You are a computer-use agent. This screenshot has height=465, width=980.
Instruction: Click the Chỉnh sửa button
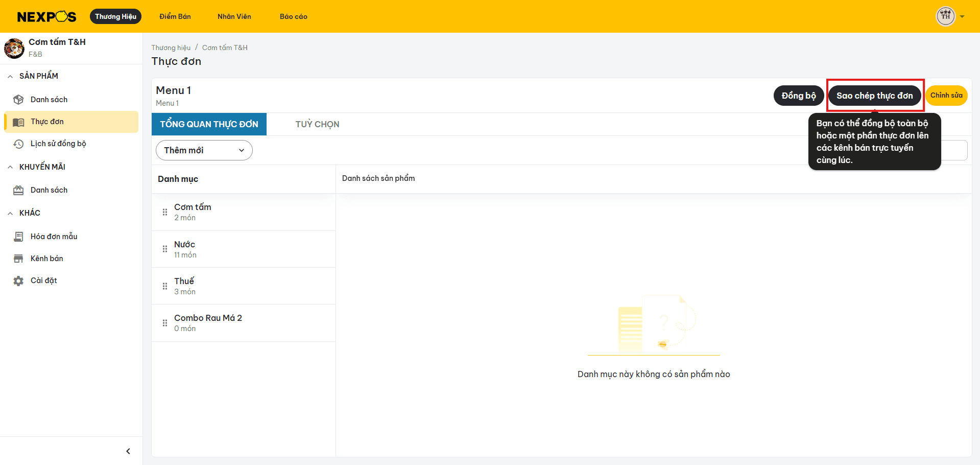946,96
